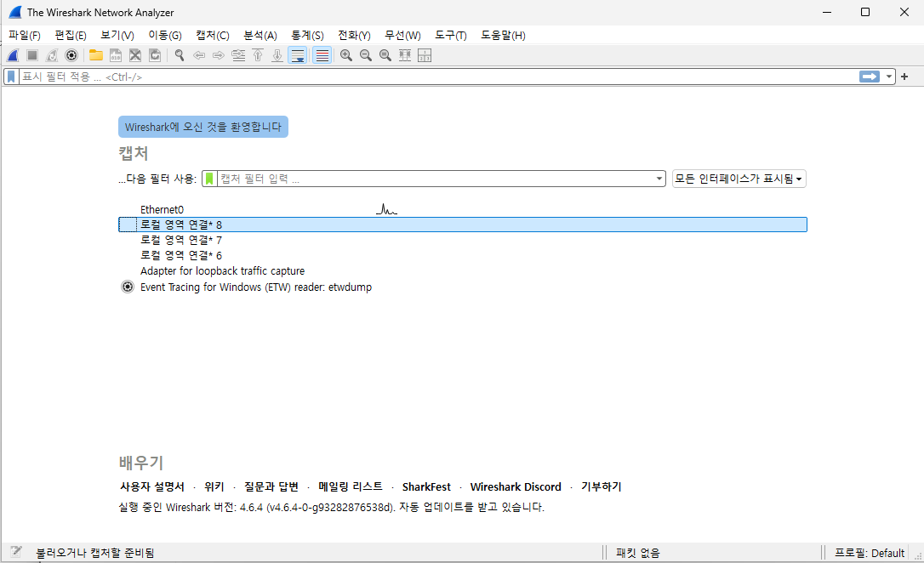The width and height of the screenshot is (924, 563).
Task: Click 프로필: Default in status bar
Action: (x=870, y=553)
